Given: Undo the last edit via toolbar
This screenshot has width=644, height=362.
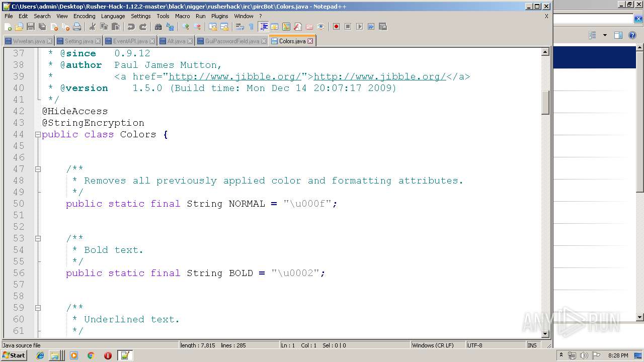Looking at the screenshot, I should [x=131, y=27].
